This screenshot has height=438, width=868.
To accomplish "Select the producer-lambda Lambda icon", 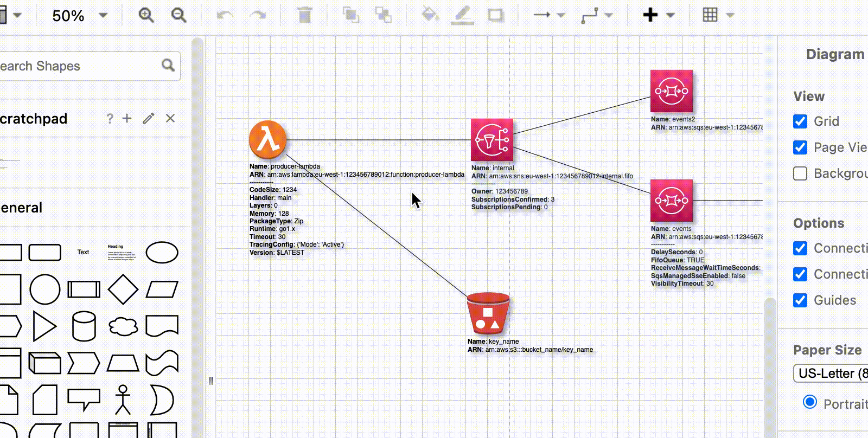I will (267, 139).
